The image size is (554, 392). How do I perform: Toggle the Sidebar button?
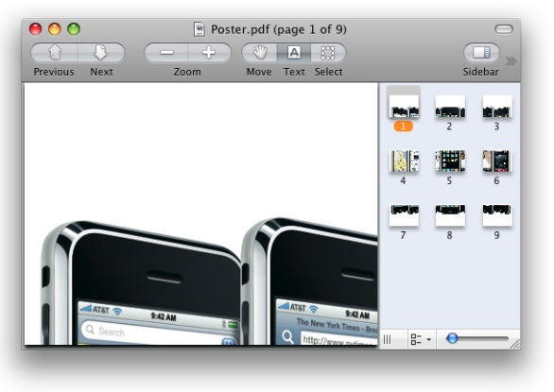coord(481,53)
